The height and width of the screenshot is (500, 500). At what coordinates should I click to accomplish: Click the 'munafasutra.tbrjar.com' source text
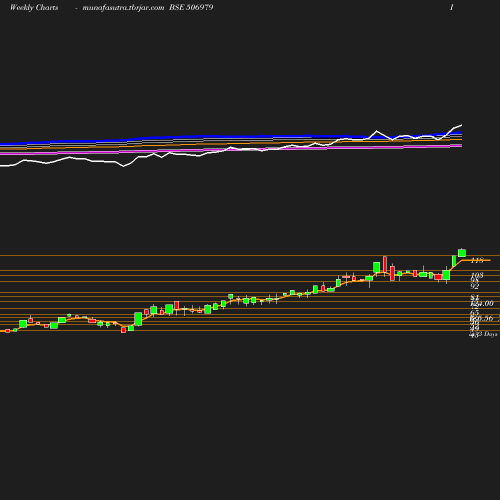(123, 8)
